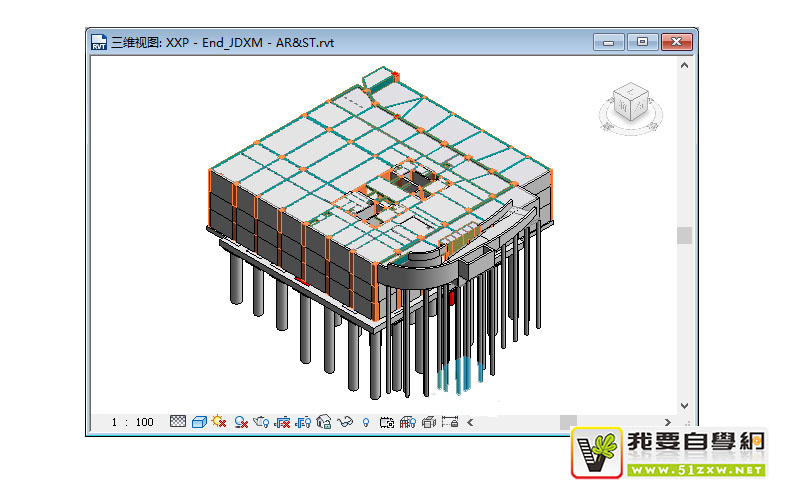Click the Reveal Constraints icon

[449, 422]
